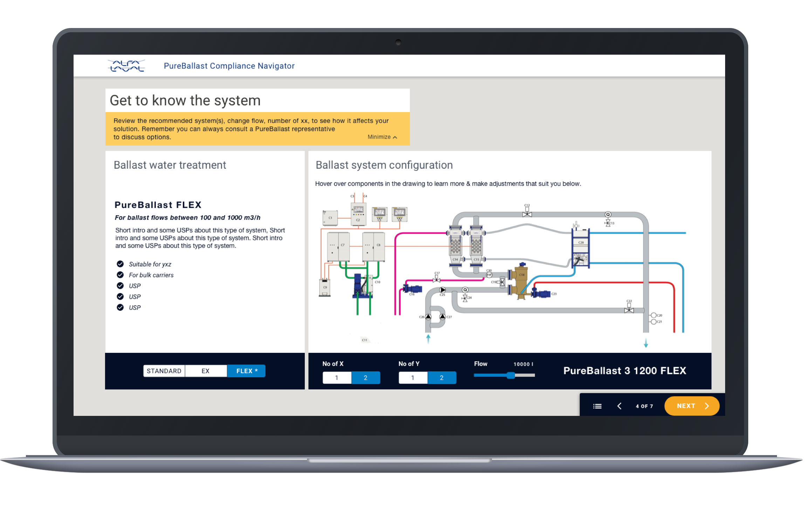The height and width of the screenshot is (509, 812).
Task: Select the C5 remote control panel
Action: click(379, 214)
